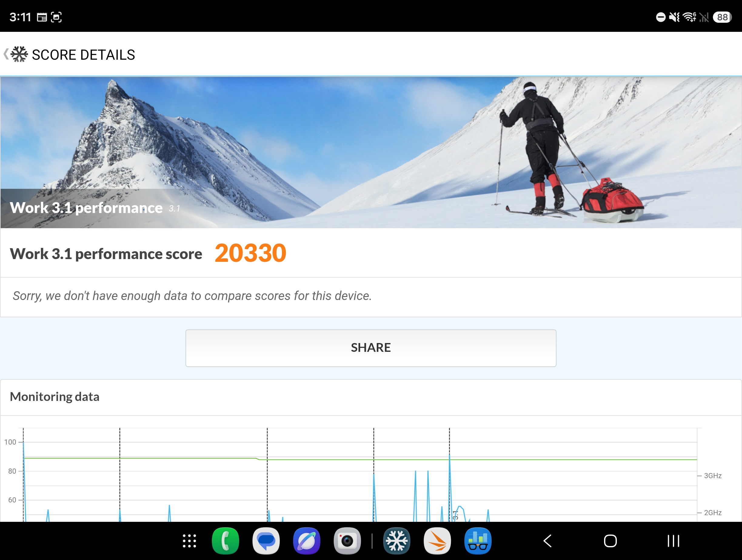Tap the Work 3.1 performance score label
The image size is (742, 560).
tap(106, 254)
